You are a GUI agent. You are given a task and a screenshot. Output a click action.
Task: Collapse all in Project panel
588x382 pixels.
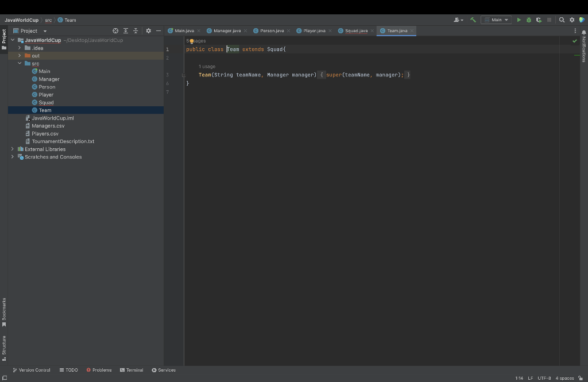click(x=136, y=31)
